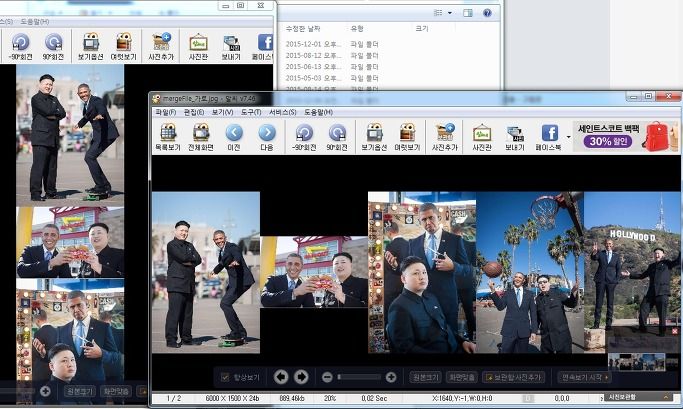
Task: Click 화면맞춤 button in back window
Action: coord(116,391)
